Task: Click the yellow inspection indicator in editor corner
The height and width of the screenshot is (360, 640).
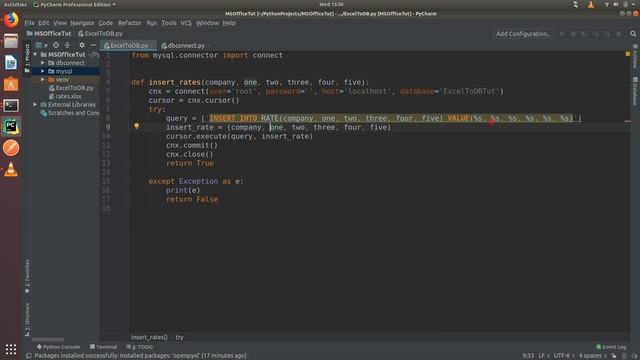Action: [x=628, y=54]
